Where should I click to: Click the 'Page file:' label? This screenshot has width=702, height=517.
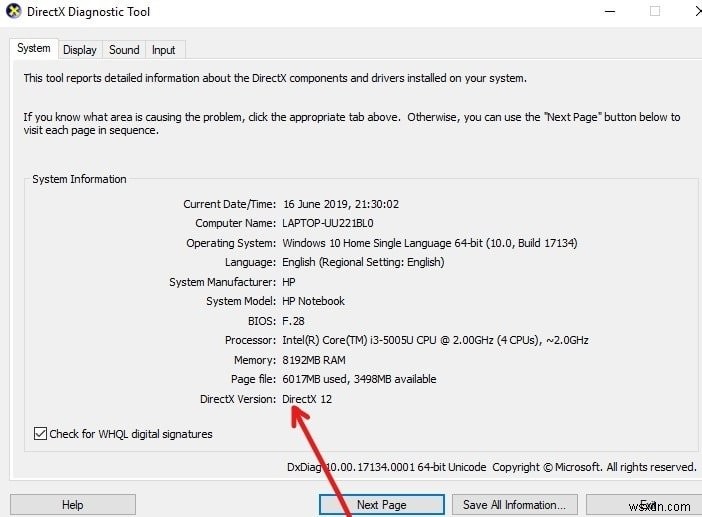pyautogui.click(x=253, y=379)
